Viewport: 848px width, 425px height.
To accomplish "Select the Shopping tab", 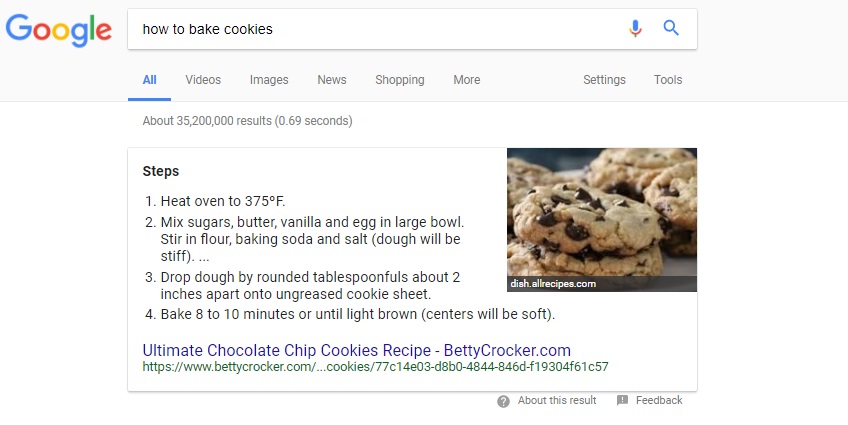I will click(400, 79).
